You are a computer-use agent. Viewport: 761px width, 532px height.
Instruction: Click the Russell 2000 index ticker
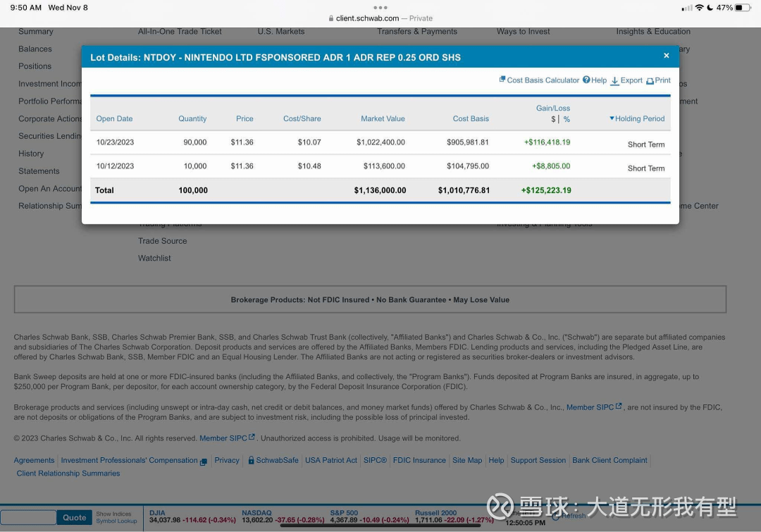(454, 516)
